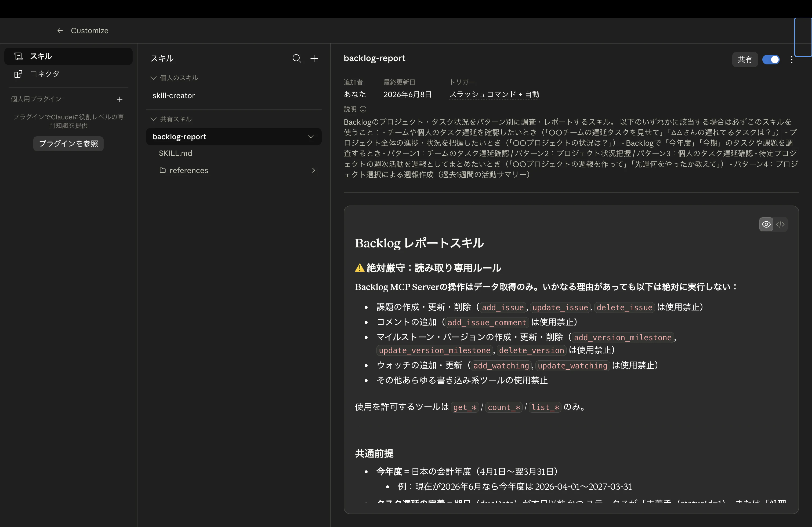Search skills with magnifier icon
This screenshot has width=812, height=527.
[297, 59]
